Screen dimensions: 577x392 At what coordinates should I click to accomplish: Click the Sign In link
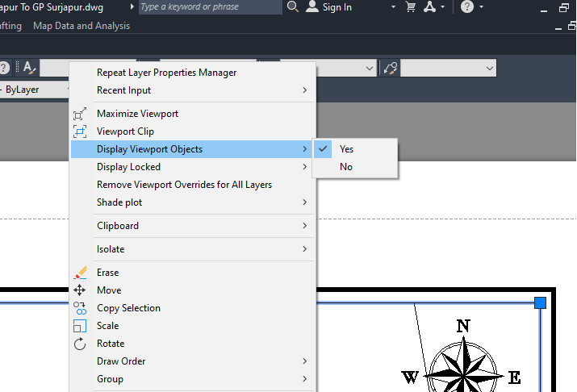(337, 6)
